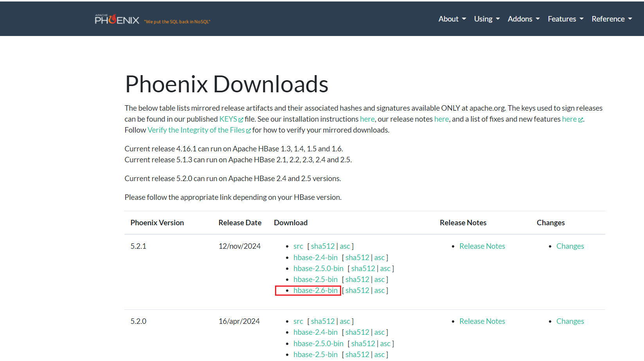644x361 pixels.
Task: Open Release Notes for version 5.2.1
Action: 482,246
